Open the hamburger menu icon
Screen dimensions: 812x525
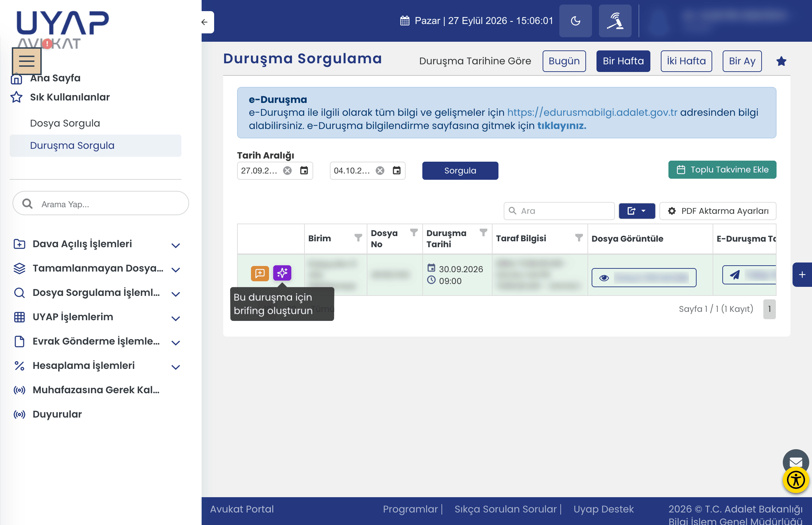click(27, 61)
